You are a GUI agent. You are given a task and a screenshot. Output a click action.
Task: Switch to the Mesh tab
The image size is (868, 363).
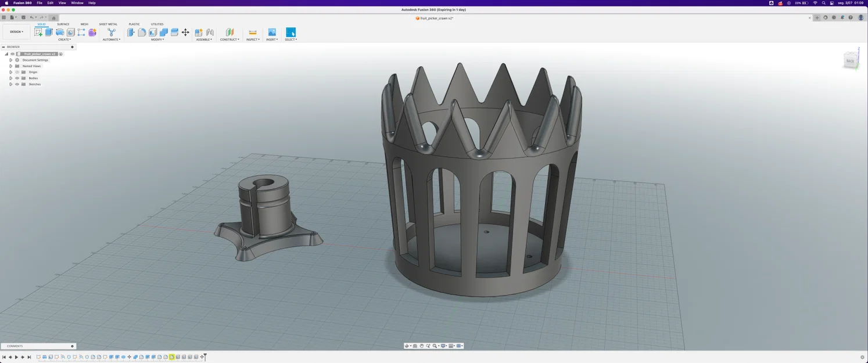[x=84, y=24]
